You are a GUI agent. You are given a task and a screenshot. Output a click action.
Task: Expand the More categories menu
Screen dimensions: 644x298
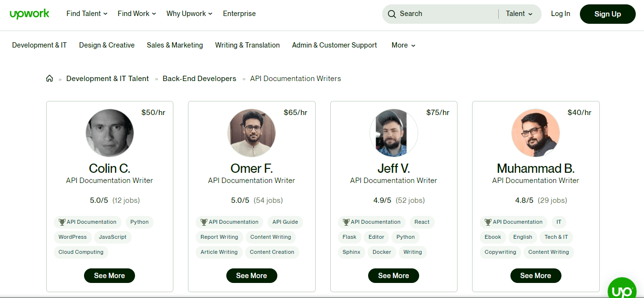(404, 45)
